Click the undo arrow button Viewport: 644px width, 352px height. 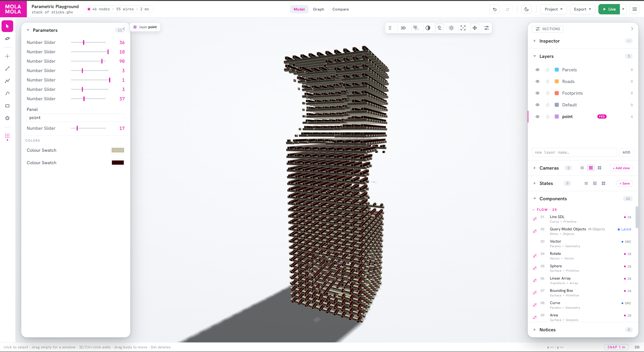tap(494, 9)
